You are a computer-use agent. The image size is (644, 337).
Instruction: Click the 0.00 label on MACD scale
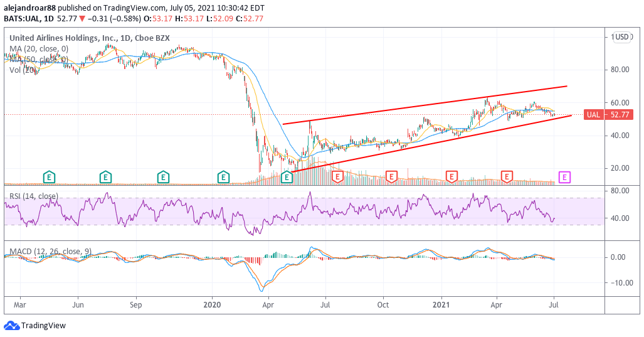pyautogui.click(x=618, y=257)
